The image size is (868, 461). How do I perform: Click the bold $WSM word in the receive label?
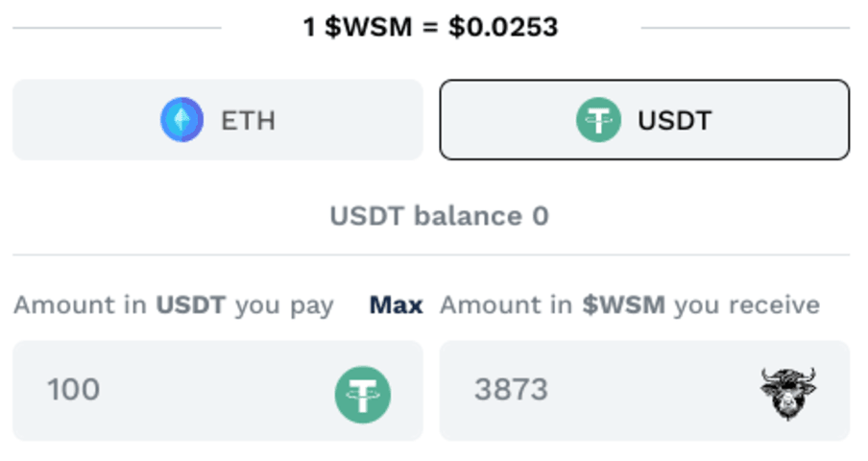tap(624, 305)
